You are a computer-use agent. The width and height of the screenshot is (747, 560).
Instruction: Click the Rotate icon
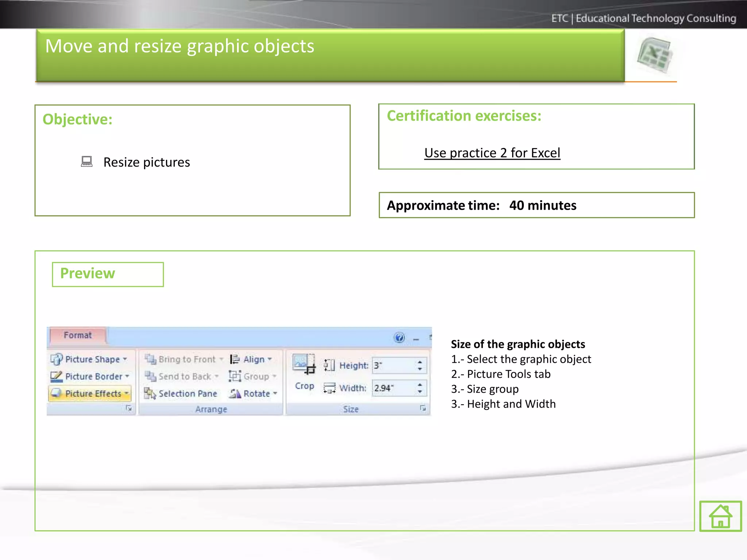[x=235, y=393]
